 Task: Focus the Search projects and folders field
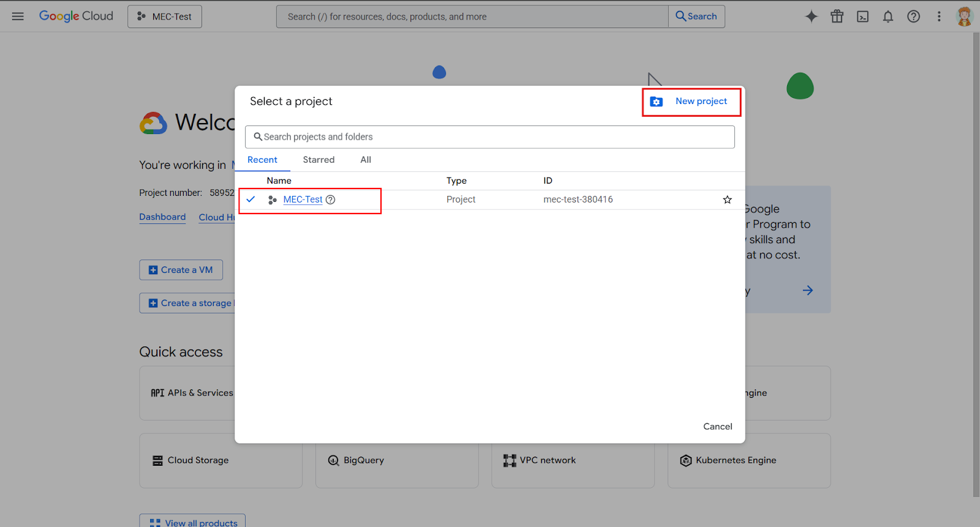click(490, 137)
